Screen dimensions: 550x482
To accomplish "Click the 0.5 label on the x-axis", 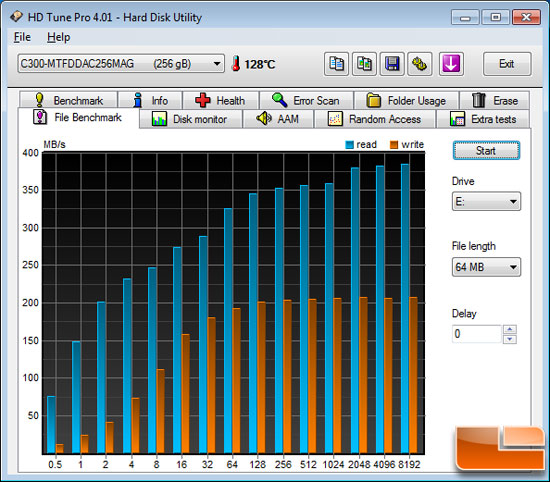I will tap(55, 464).
